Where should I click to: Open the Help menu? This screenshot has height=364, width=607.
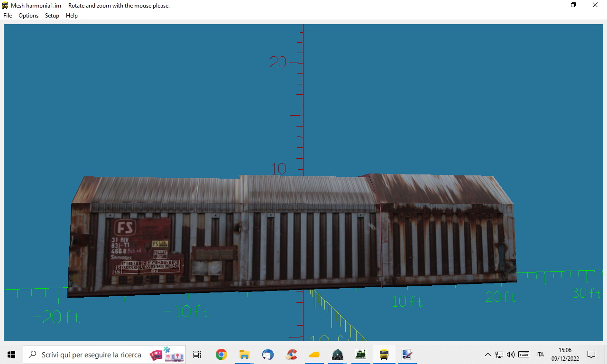72,16
